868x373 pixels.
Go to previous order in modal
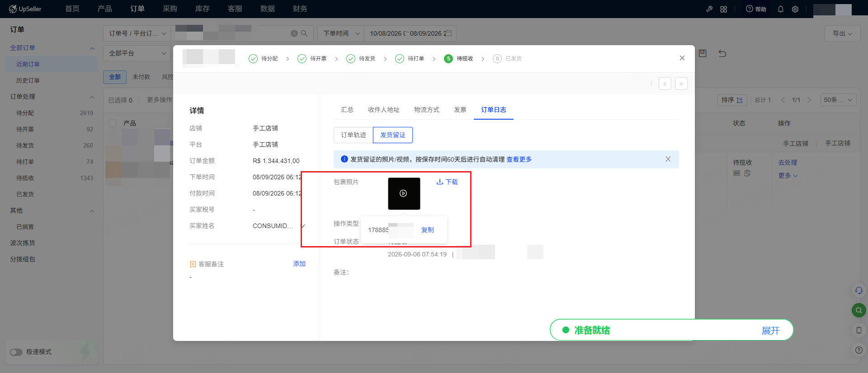click(x=665, y=84)
